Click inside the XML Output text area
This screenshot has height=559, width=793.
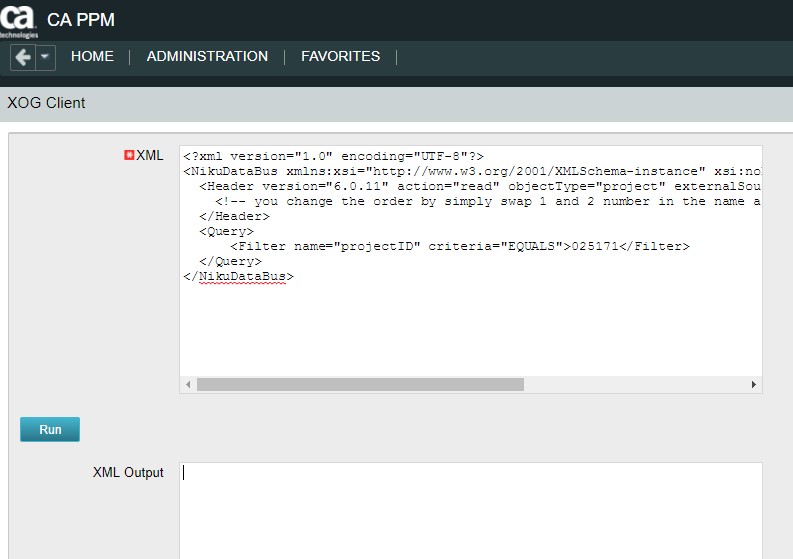coord(470,511)
